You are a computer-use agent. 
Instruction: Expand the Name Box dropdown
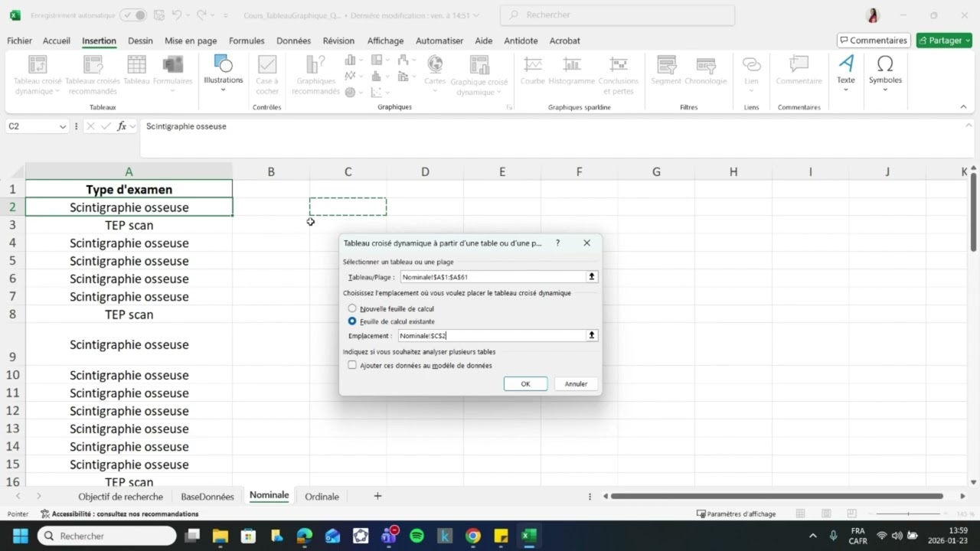pyautogui.click(x=63, y=126)
